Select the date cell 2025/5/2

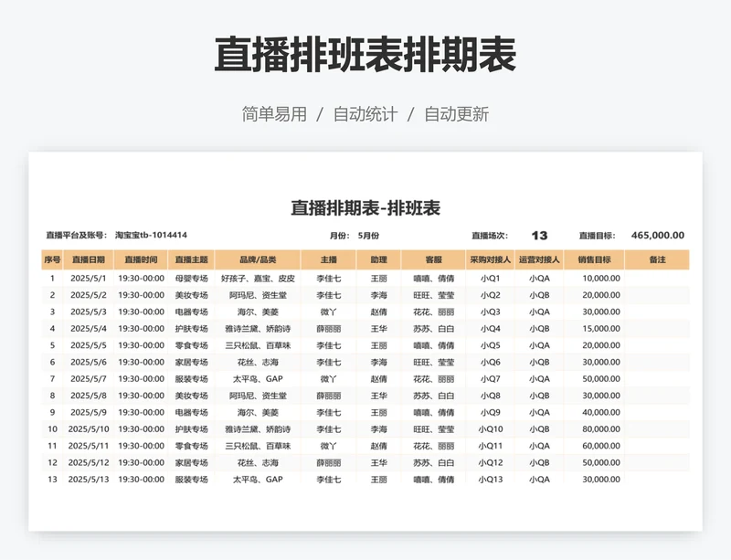[x=88, y=295]
